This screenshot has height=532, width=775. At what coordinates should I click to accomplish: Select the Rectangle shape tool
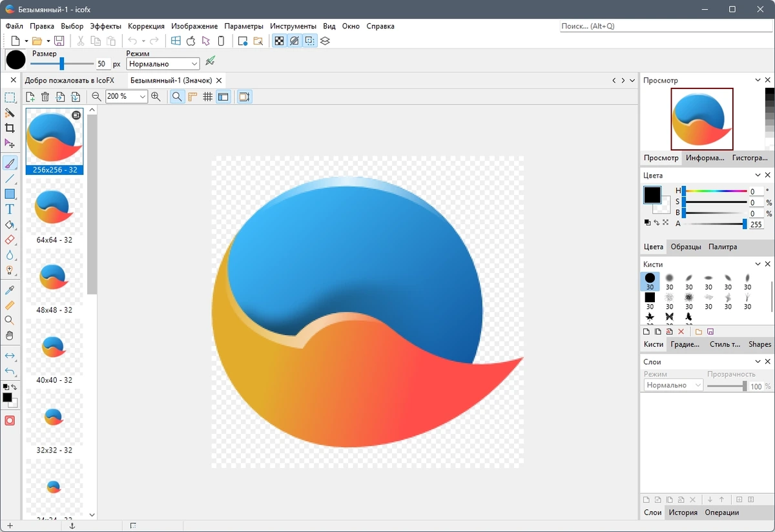point(10,194)
